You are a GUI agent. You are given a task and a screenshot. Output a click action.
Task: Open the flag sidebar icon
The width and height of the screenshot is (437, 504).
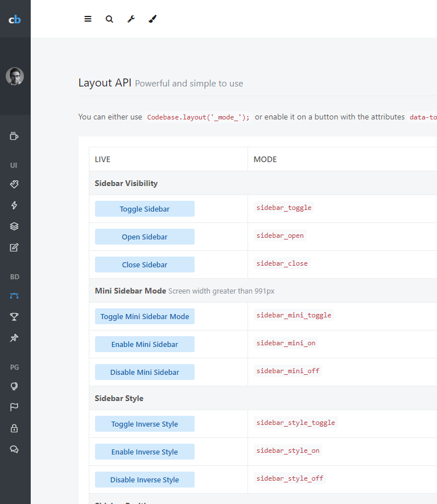15,407
